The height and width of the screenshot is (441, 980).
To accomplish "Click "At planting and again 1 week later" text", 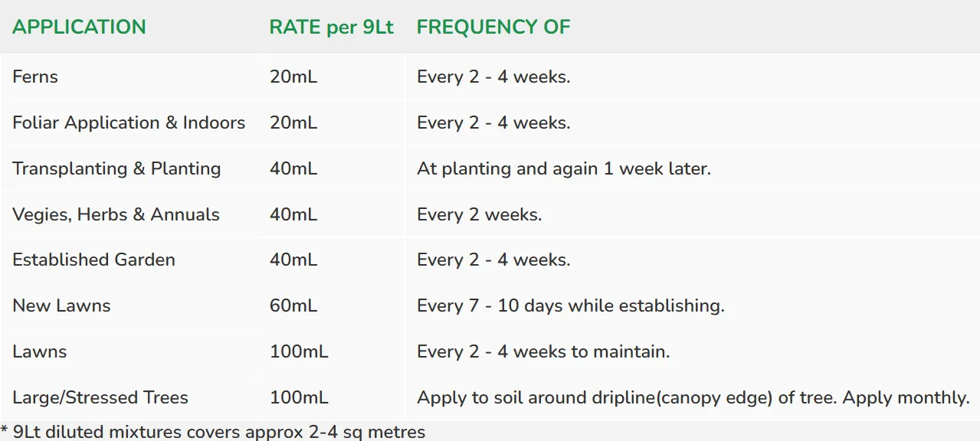I will click(564, 168).
